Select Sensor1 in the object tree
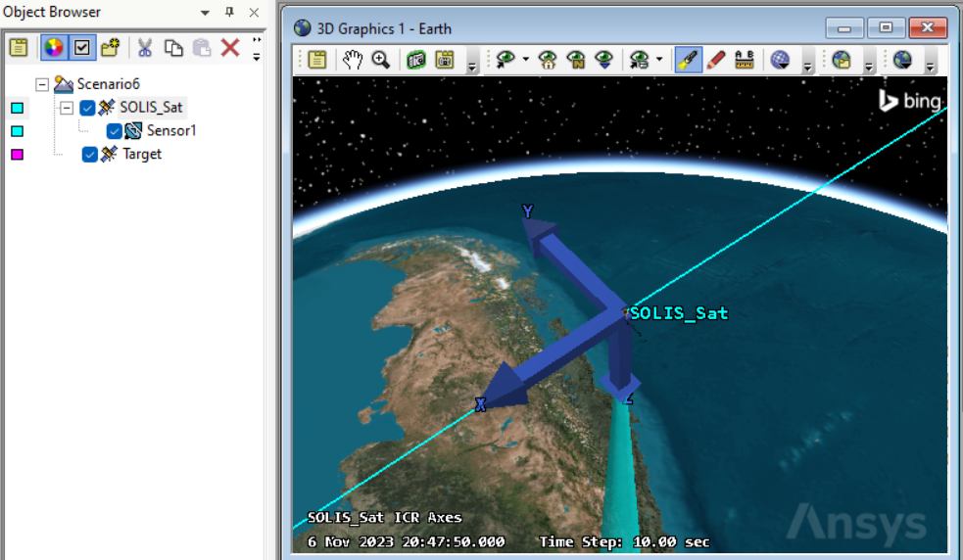Viewport: 963px width, 560px height. (171, 131)
